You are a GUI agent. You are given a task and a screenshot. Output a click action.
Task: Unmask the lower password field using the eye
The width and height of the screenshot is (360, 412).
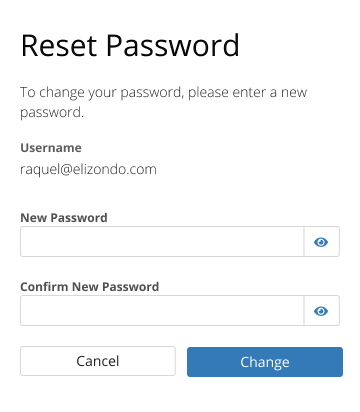[322, 311]
